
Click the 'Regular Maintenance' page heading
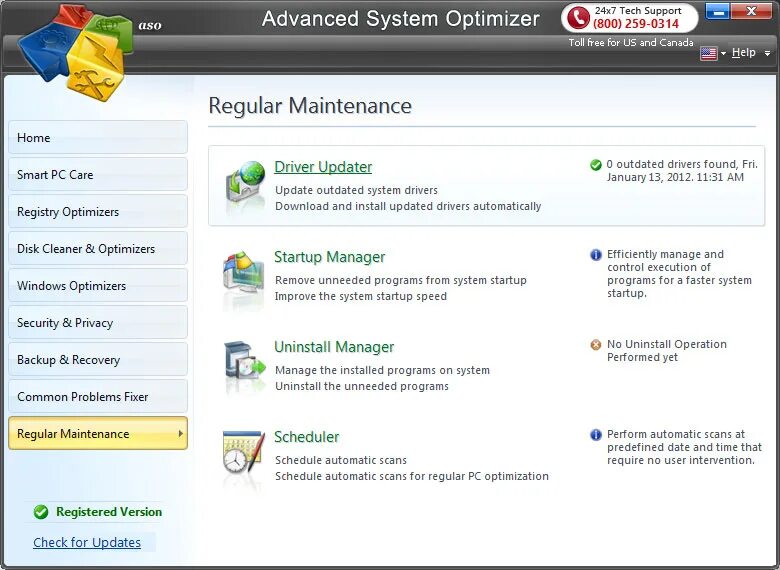click(x=310, y=106)
